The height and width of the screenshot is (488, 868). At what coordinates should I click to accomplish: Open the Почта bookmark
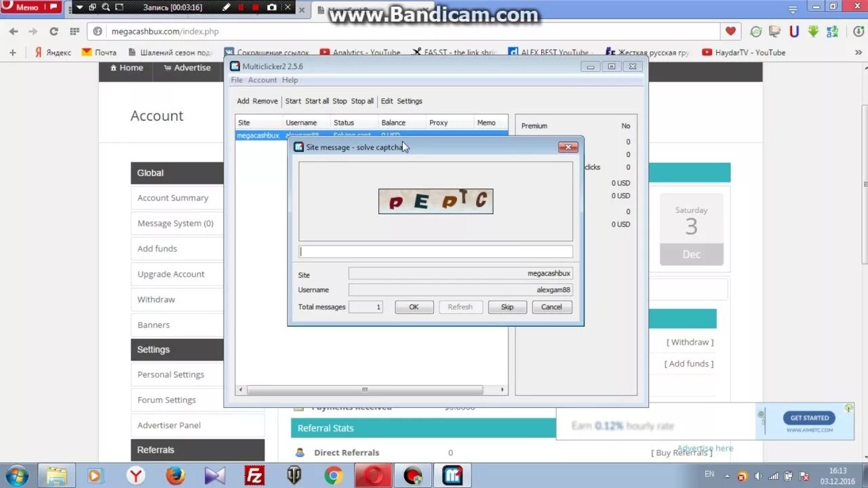(x=99, y=52)
